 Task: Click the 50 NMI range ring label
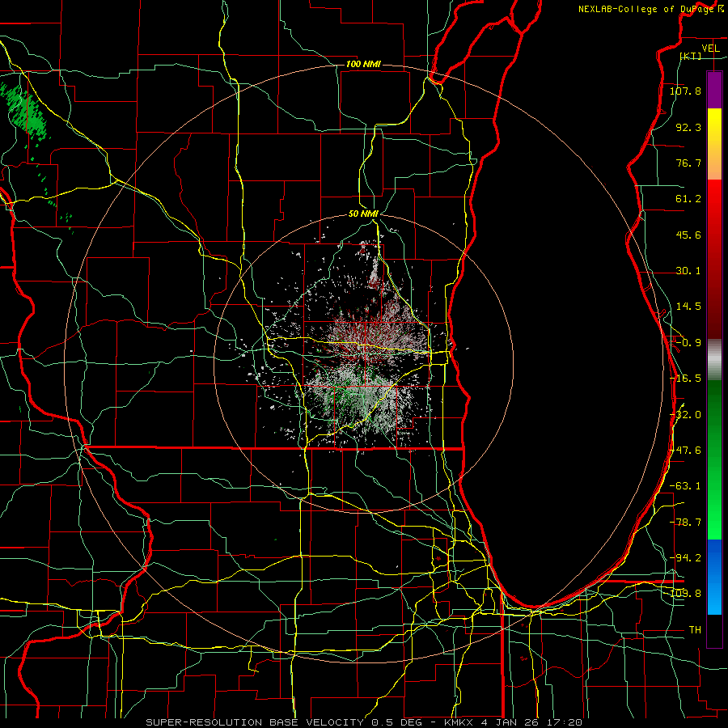click(x=363, y=214)
